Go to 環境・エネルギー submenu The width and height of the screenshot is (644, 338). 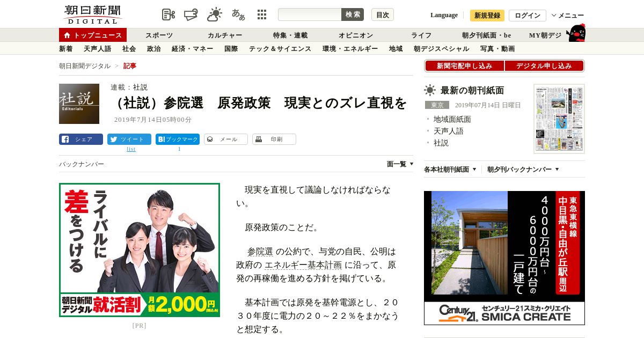(x=350, y=49)
